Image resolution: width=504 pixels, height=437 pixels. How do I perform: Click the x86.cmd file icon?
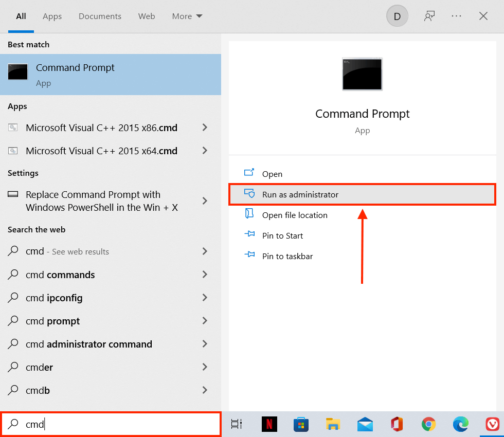(x=13, y=128)
